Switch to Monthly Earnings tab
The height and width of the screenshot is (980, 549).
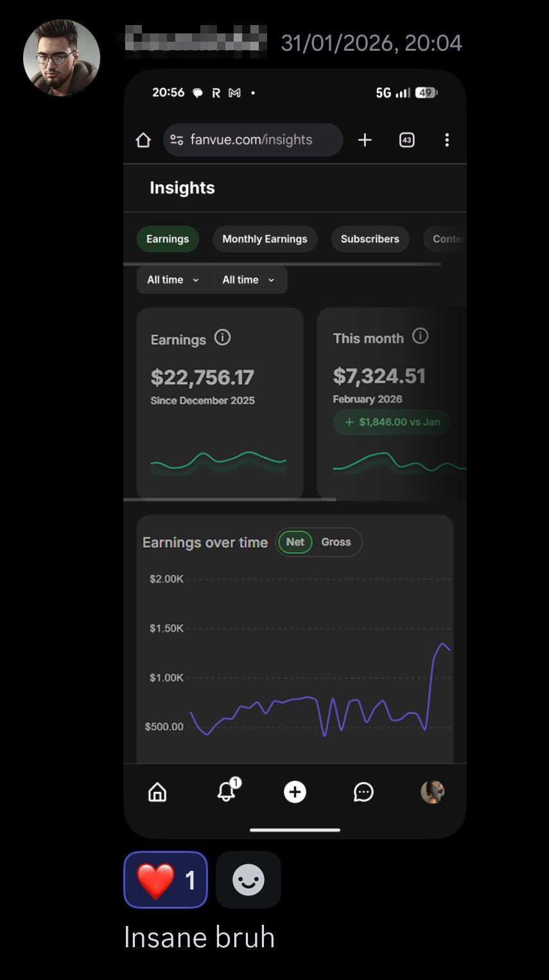tap(265, 239)
